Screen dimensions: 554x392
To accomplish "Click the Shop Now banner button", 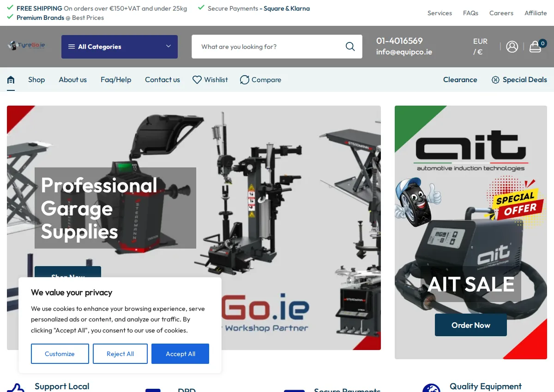I will (68, 272).
